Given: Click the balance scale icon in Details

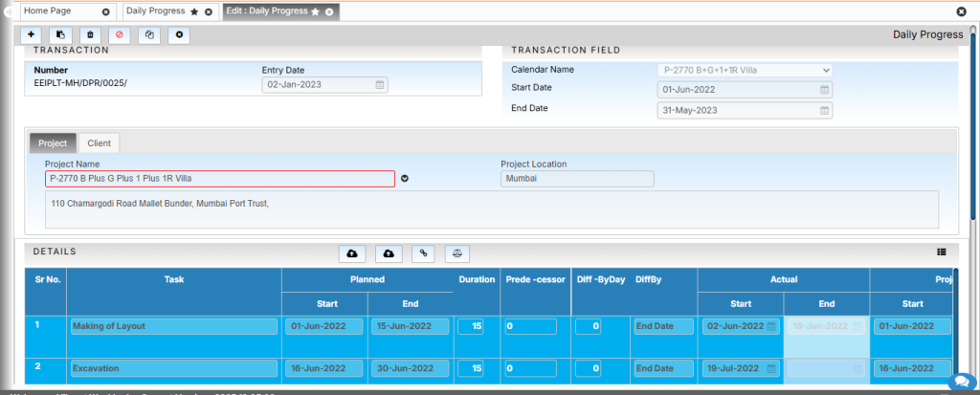Looking at the screenshot, I should coord(457,253).
